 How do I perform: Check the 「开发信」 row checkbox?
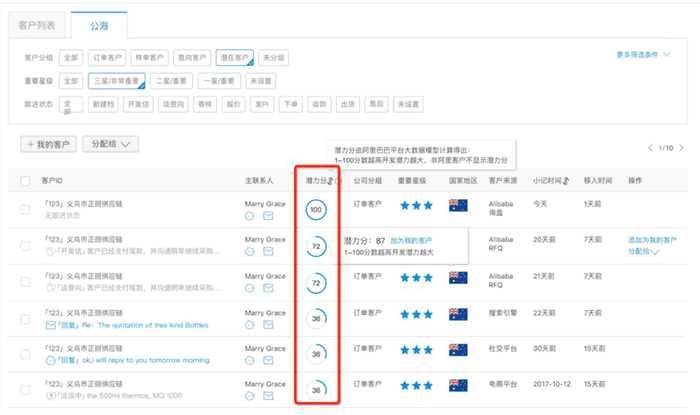pyautogui.click(x=25, y=246)
